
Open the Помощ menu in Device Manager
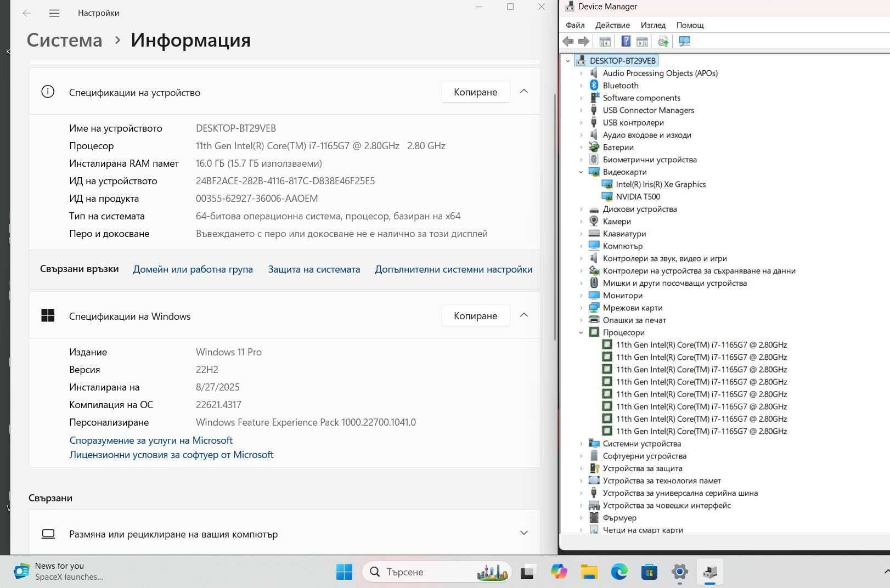(690, 25)
